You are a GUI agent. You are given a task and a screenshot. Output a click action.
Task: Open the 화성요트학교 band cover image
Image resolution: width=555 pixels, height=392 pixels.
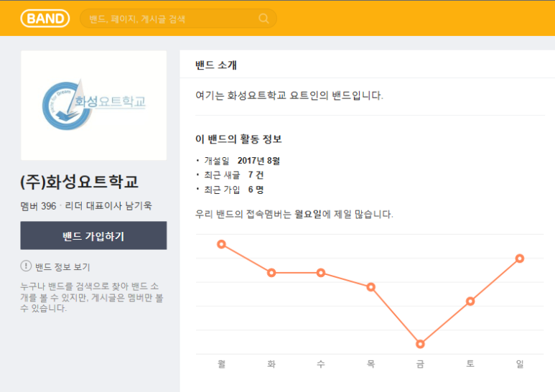(x=94, y=106)
